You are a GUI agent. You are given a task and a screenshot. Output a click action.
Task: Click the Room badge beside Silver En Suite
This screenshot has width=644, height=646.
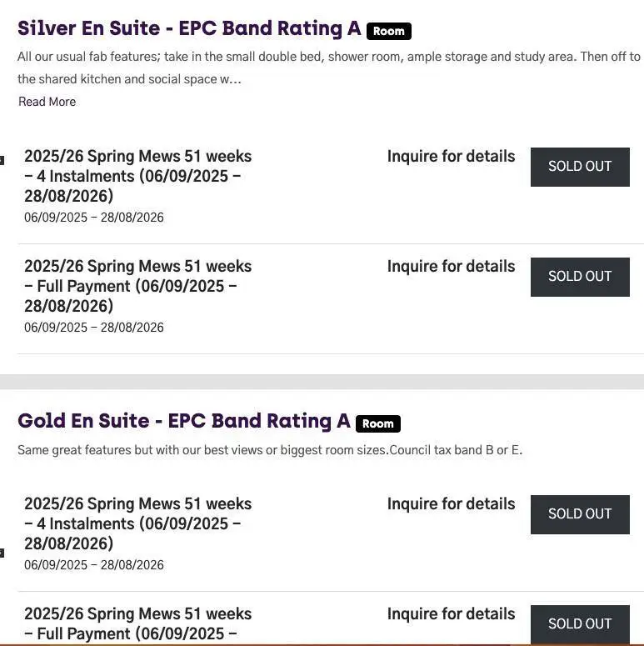pos(389,32)
